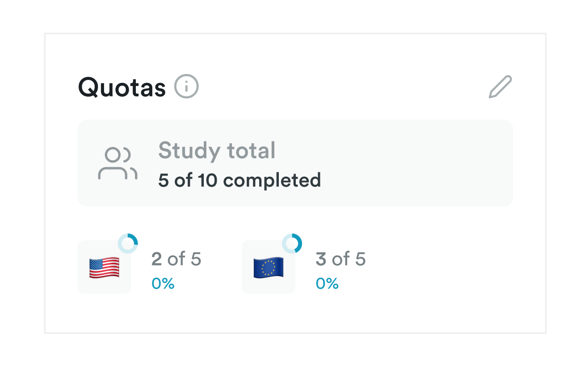This screenshot has height=366, width=588.
Task: Click the 5 of 10 completed text
Action: coord(239,180)
